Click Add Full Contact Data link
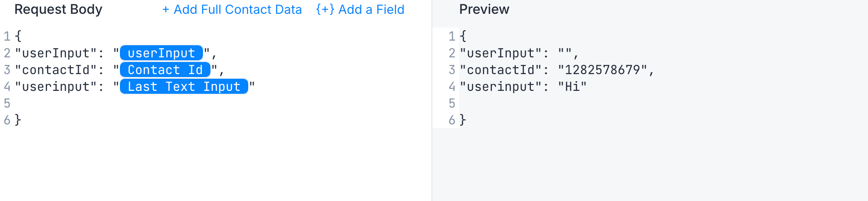Screen dimensions: 868x201 (x=232, y=10)
